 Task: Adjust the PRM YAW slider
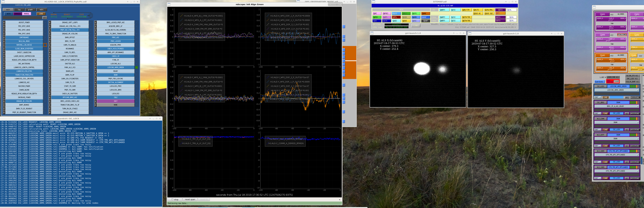coord(611,49)
